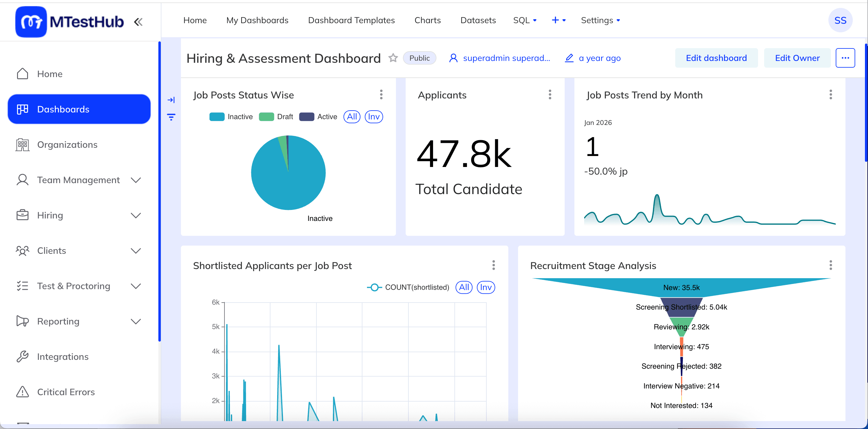Open the Dashboard Templates nav tab
Screen dimensions: 868x429
coord(351,20)
